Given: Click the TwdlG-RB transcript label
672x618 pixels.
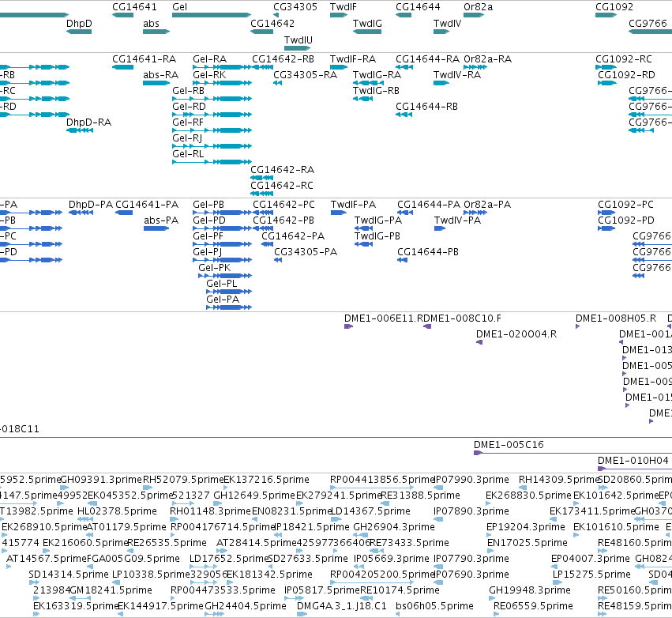Looking at the screenshot, I should (377, 91).
